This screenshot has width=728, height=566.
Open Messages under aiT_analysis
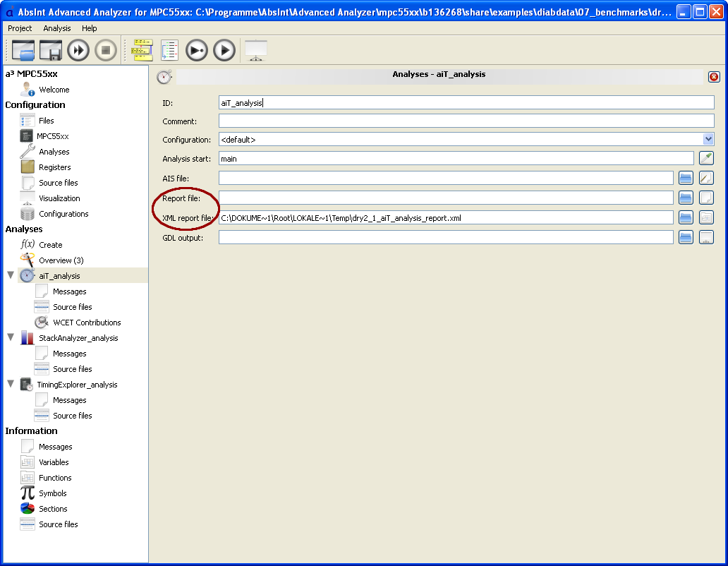pos(61,291)
